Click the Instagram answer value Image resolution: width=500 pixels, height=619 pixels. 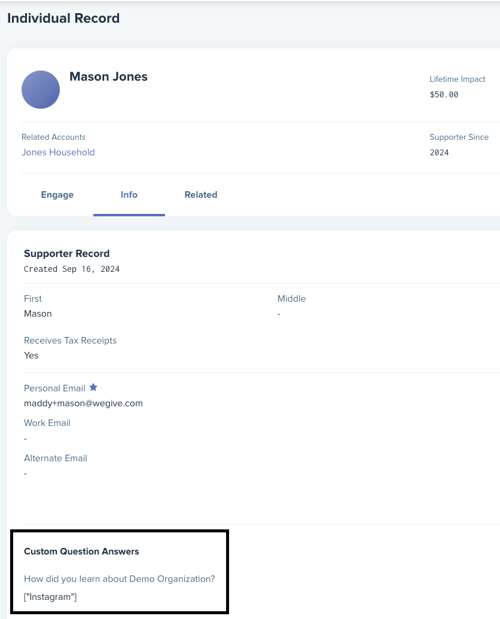pos(50,597)
